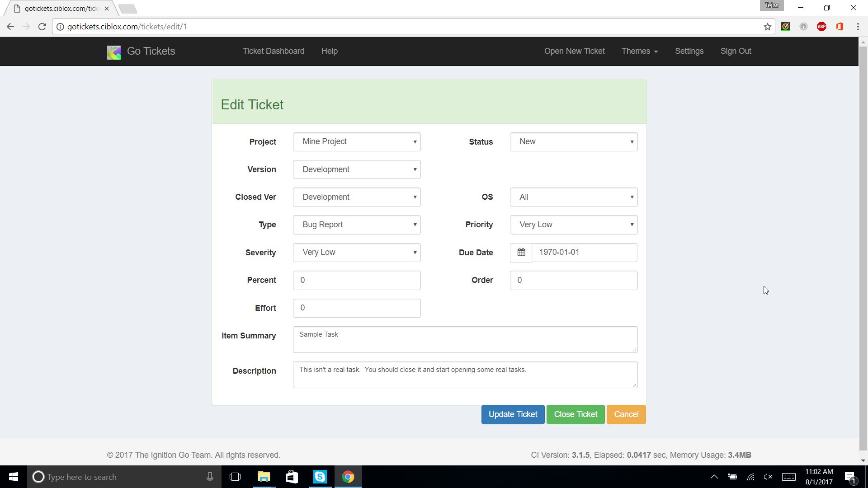Bookmark page with the star icon

tap(767, 27)
